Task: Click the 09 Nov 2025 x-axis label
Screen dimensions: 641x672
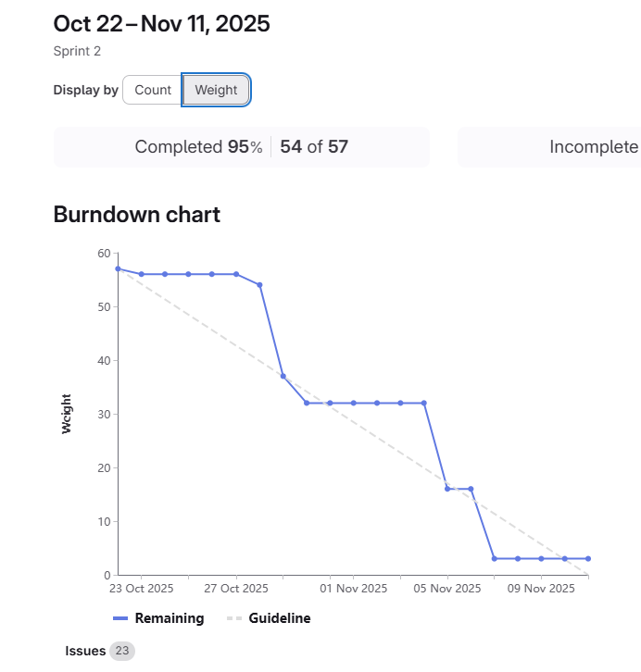Action: 541,588
